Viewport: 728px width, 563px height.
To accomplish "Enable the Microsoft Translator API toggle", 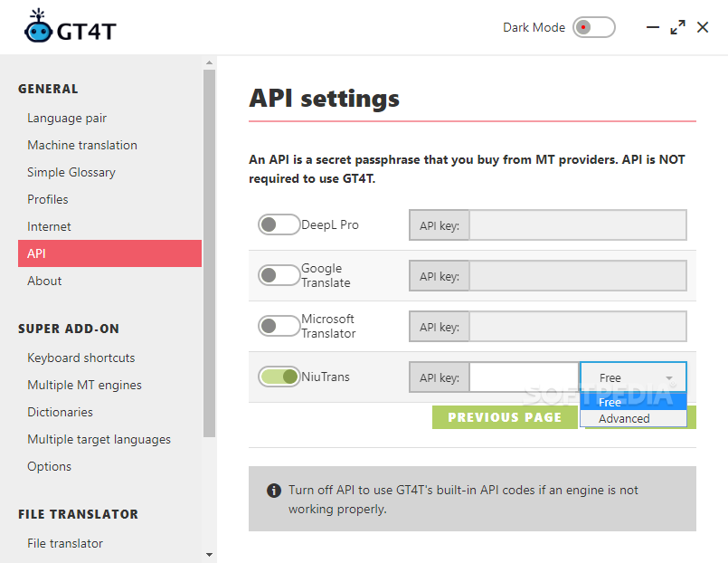I will [x=279, y=326].
